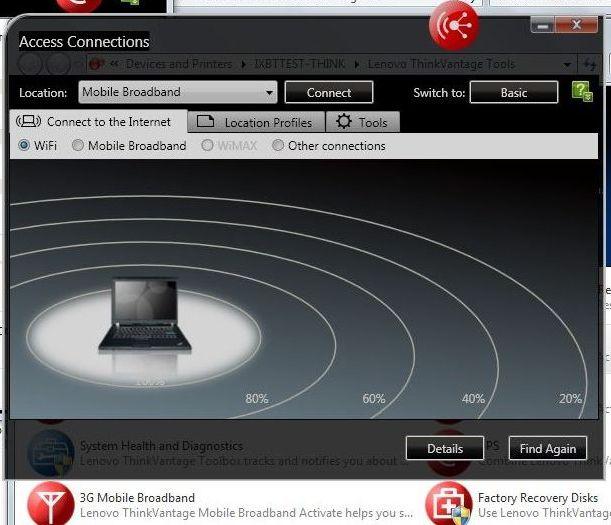The height and width of the screenshot is (525, 611).
Task: Select the Other connections radio button
Action: tap(277, 145)
